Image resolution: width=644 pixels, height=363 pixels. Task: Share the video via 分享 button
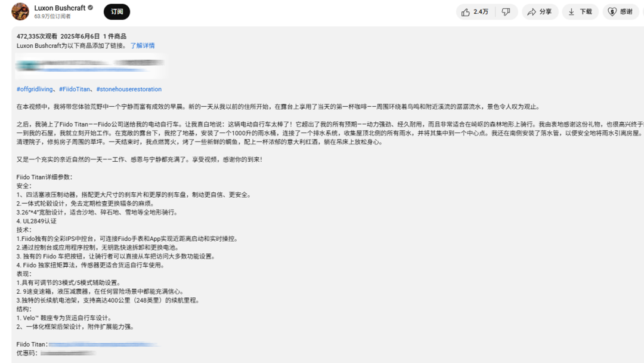540,12
